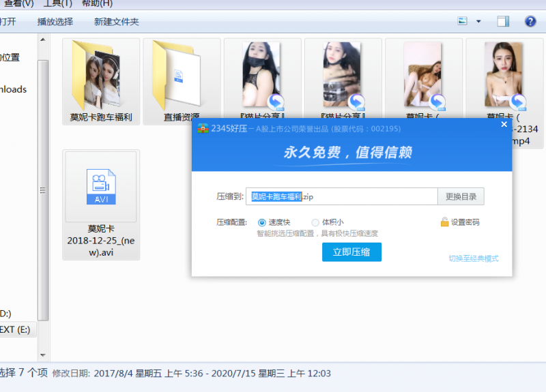
Task: Open the 工具(T) menu
Action: point(58,3)
